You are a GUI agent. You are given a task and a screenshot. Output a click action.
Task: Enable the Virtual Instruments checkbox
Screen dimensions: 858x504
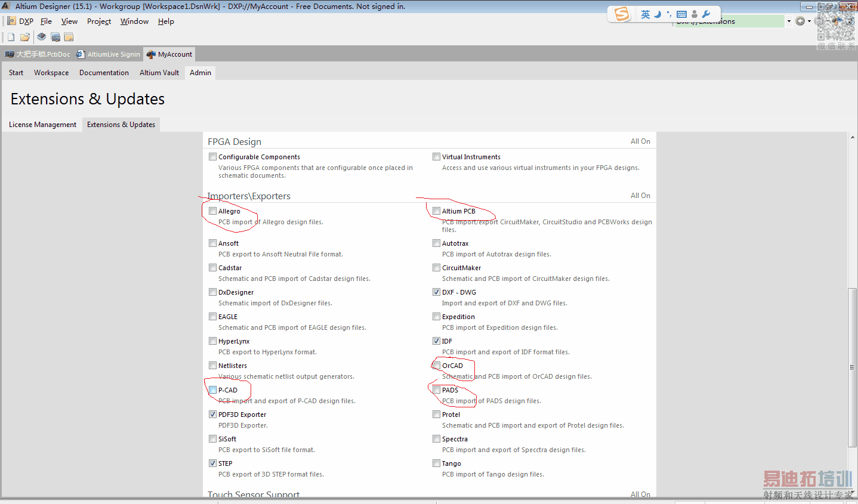pyautogui.click(x=436, y=157)
